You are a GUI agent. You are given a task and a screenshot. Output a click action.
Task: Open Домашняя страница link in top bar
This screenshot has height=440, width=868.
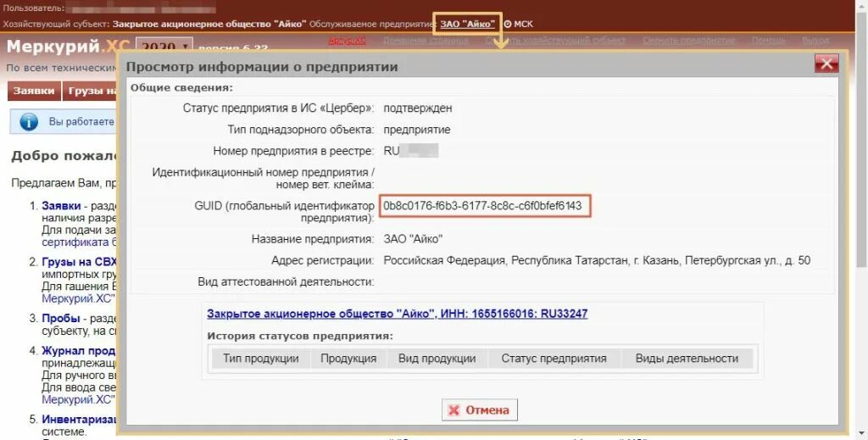[x=426, y=41]
